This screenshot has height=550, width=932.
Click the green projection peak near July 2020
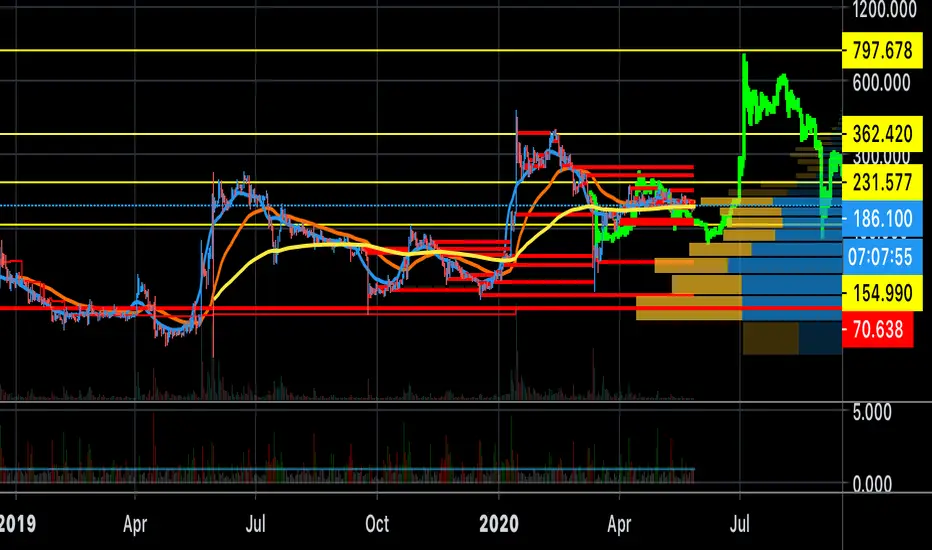(744, 58)
